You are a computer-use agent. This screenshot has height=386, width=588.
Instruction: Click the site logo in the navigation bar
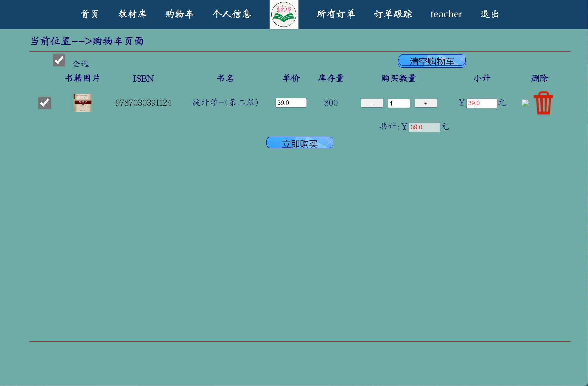(x=284, y=14)
